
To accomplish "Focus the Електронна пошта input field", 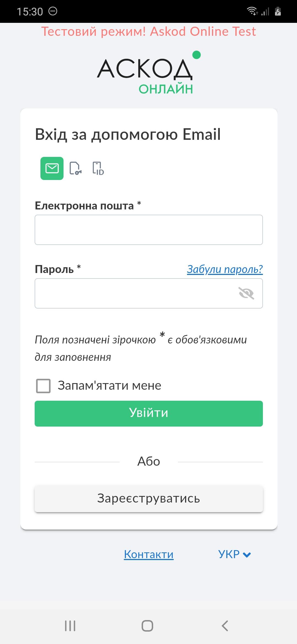I will click(x=148, y=230).
